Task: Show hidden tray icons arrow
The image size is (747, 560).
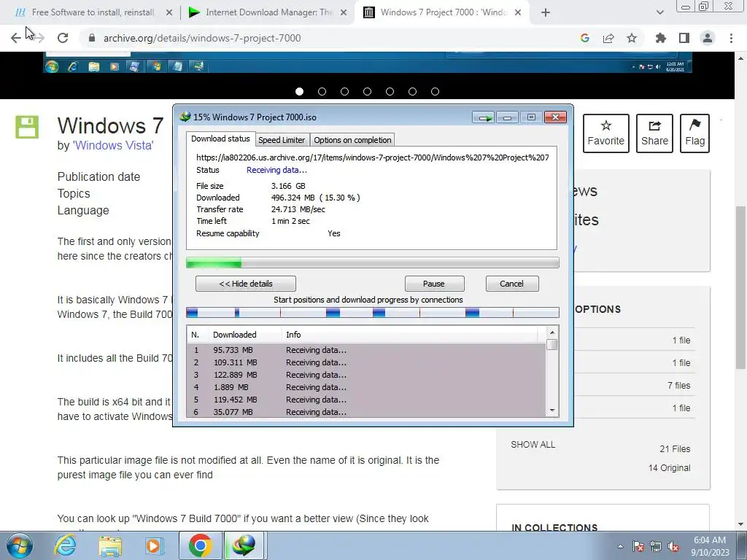Action: click(x=620, y=546)
